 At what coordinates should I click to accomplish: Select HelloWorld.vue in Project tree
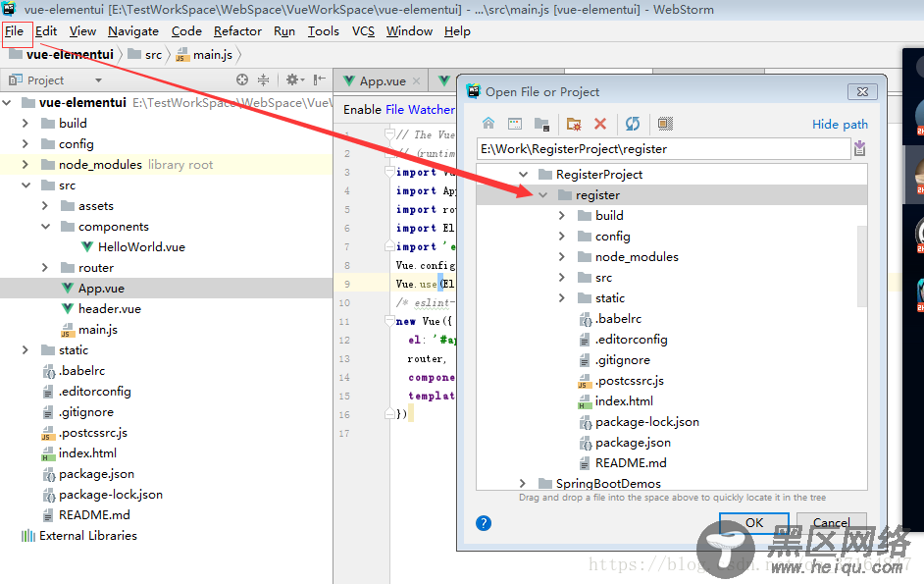click(141, 247)
